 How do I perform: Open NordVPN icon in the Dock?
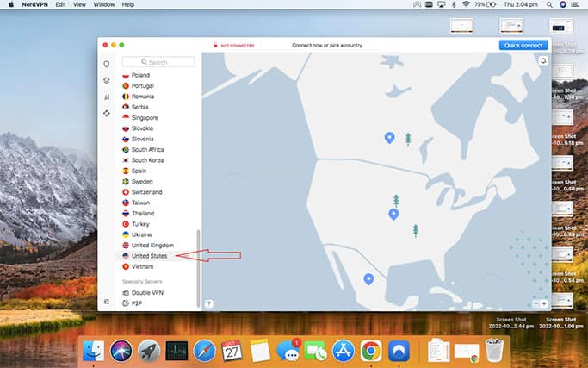399,351
